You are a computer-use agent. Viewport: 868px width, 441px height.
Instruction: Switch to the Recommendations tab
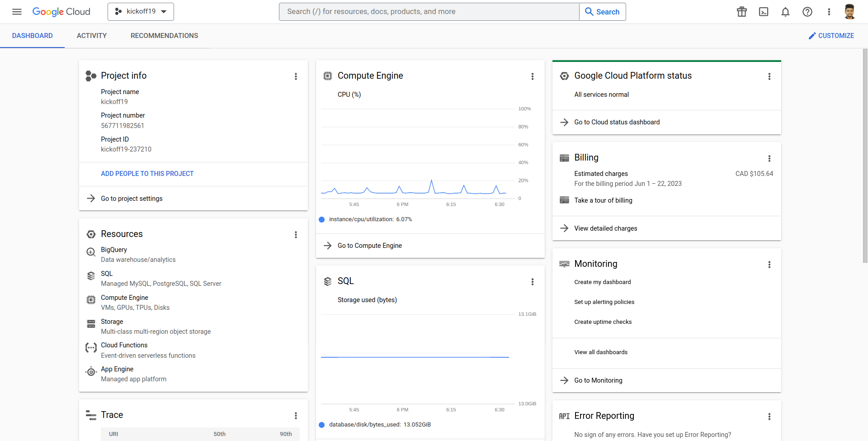tap(165, 36)
